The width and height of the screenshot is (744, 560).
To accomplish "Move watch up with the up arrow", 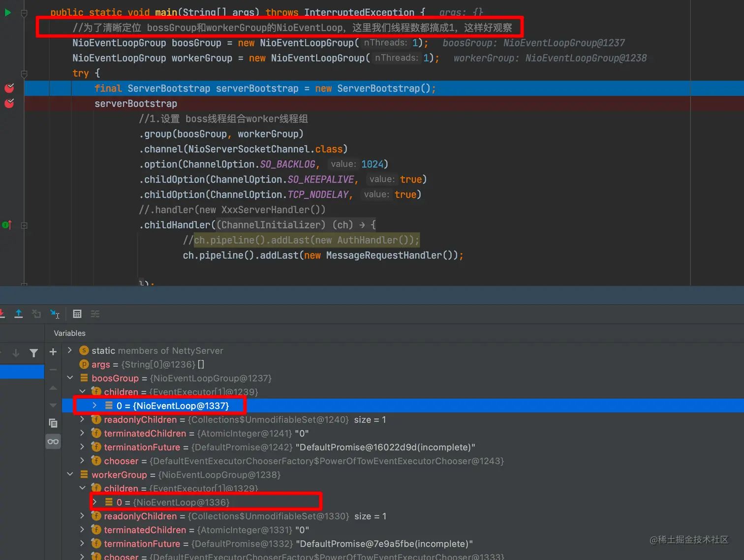I will click(53, 388).
